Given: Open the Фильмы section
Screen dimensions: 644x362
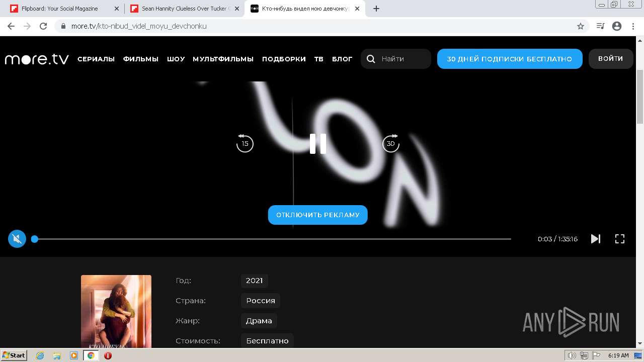Looking at the screenshot, I should point(141,59).
